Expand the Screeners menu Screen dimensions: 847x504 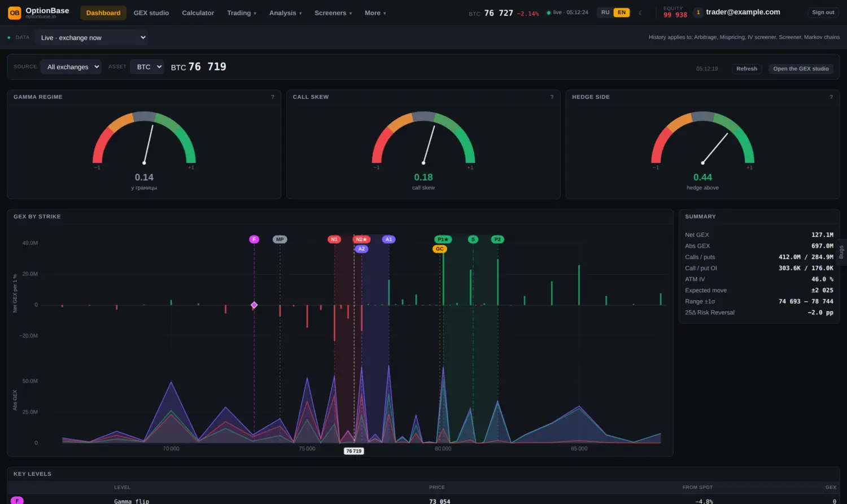333,13
